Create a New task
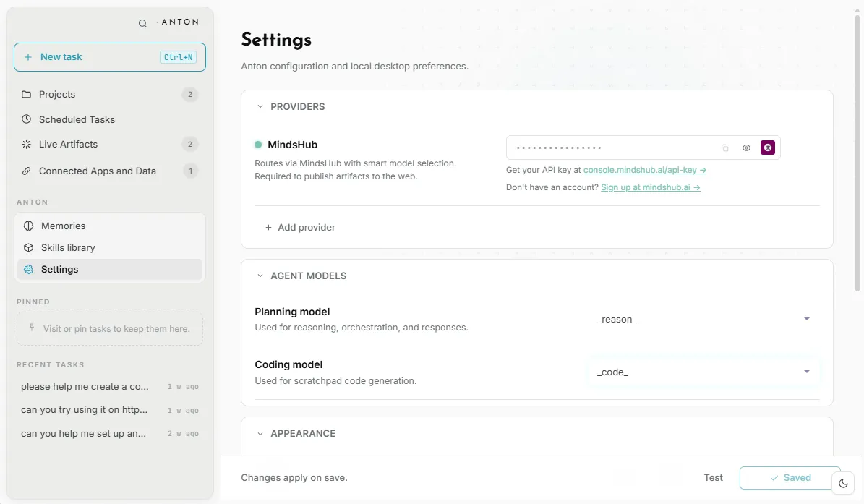The height and width of the screenshot is (504, 864). tap(110, 57)
